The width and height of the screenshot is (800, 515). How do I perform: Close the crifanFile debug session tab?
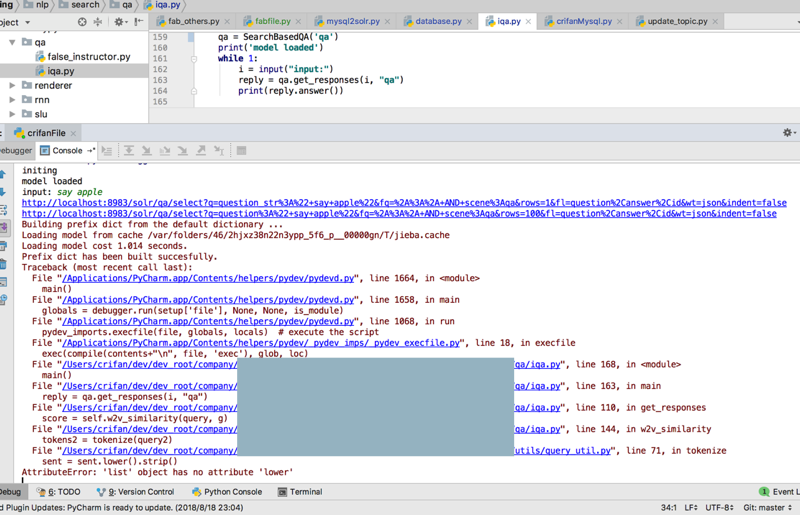tap(73, 133)
